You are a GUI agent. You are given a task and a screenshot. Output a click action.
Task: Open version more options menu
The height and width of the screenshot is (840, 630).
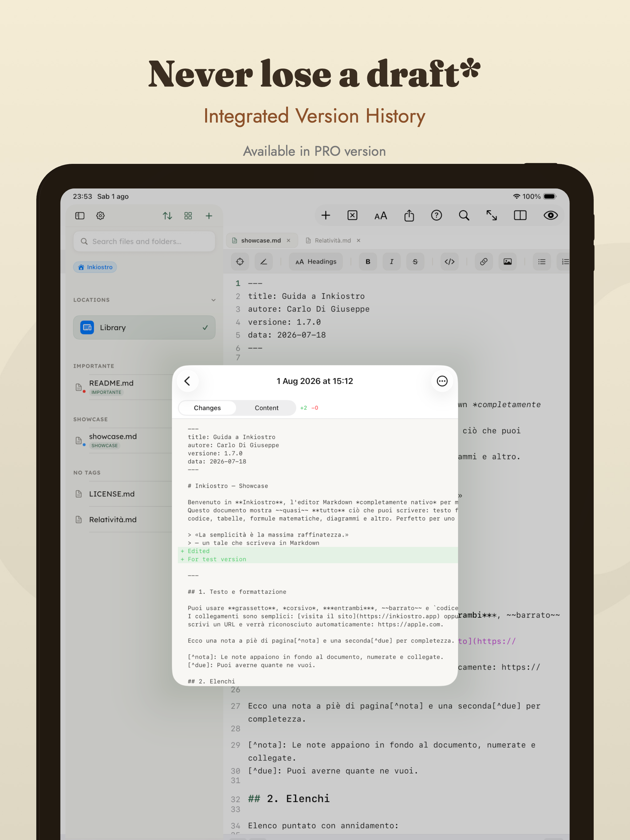tap(442, 381)
